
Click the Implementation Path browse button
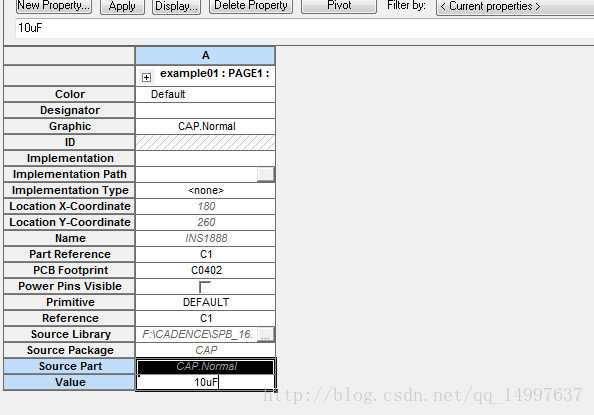coord(266,174)
